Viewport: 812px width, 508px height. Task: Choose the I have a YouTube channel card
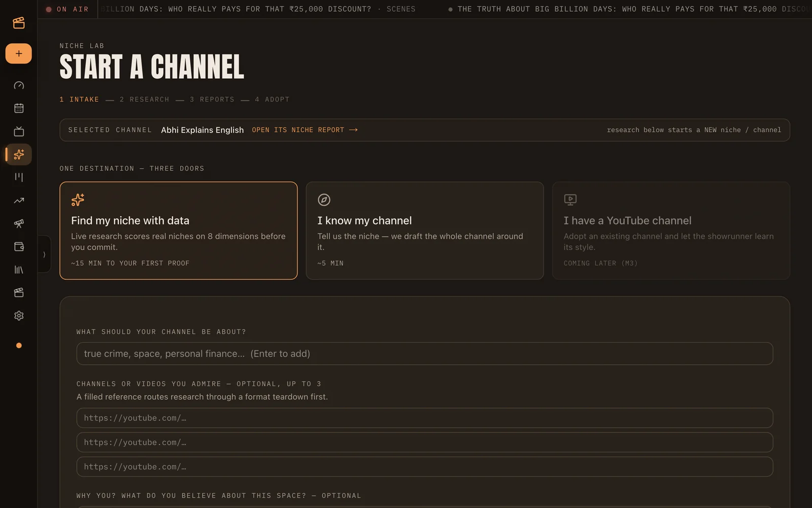tap(671, 231)
